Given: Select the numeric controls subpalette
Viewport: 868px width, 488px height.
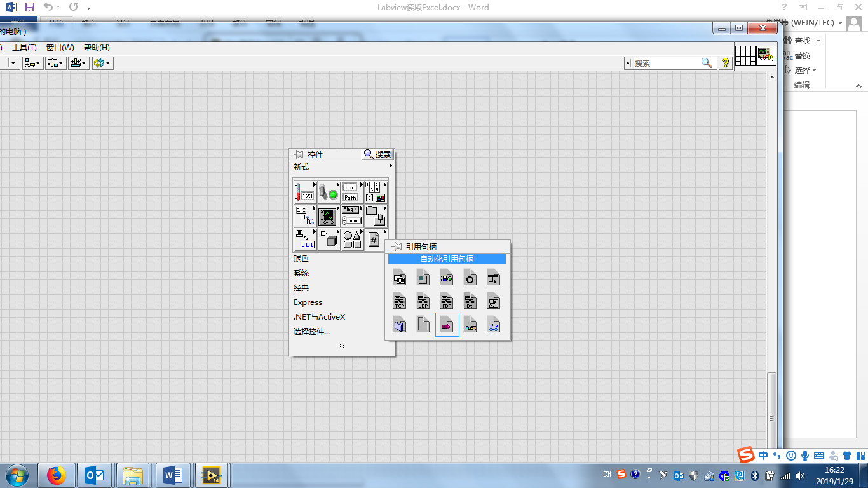Looking at the screenshot, I should point(306,191).
